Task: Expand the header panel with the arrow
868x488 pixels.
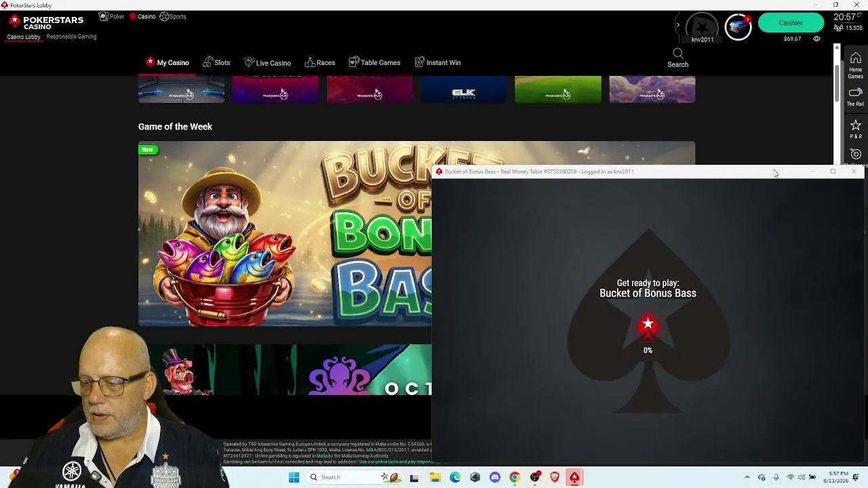Action: point(677,25)
